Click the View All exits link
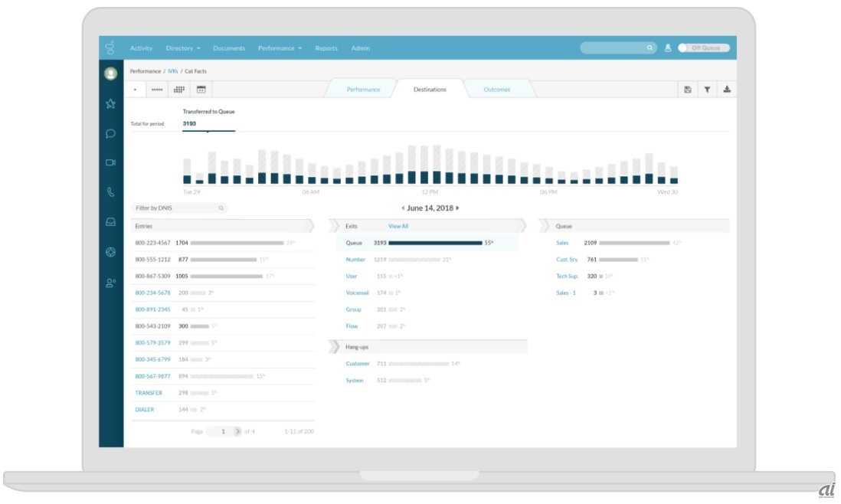The width and height of the screenshot is (841, 504). 398,227
